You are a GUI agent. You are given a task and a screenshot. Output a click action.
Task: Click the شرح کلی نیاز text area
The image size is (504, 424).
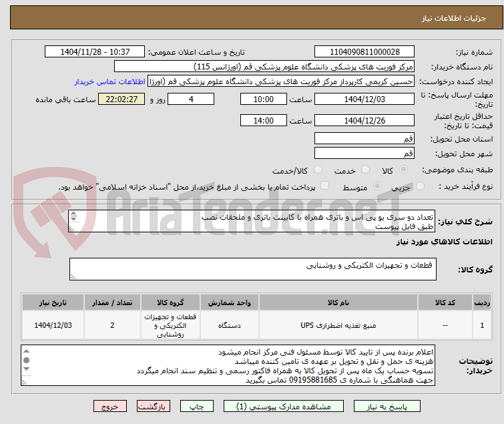pos(252,221)
